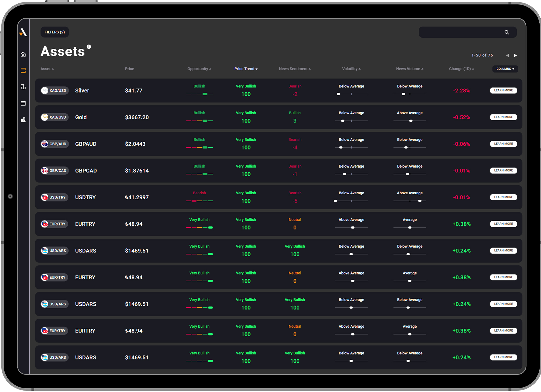541x392 pixels.
Task: Click the app logo at top left
Action: coord(23,32)
